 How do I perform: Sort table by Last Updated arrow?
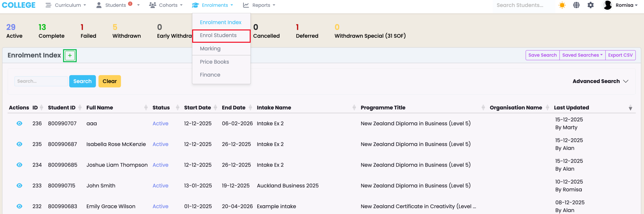(630, 108)
